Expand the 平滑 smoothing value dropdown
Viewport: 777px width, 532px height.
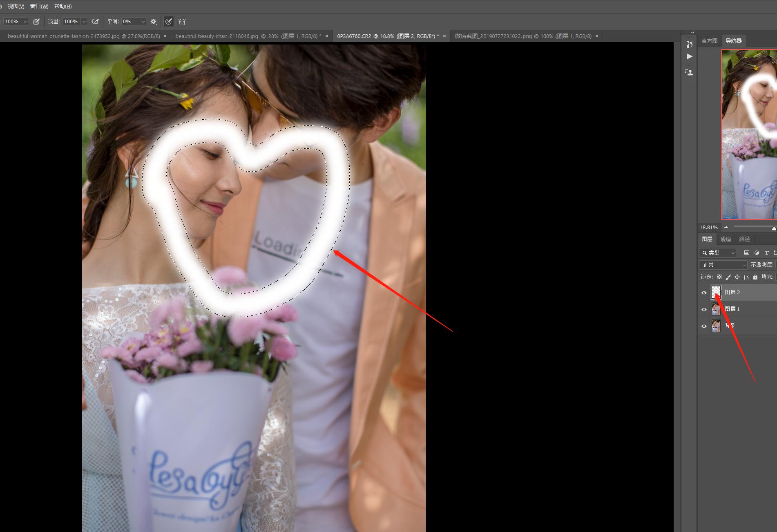tap(143, 22)
